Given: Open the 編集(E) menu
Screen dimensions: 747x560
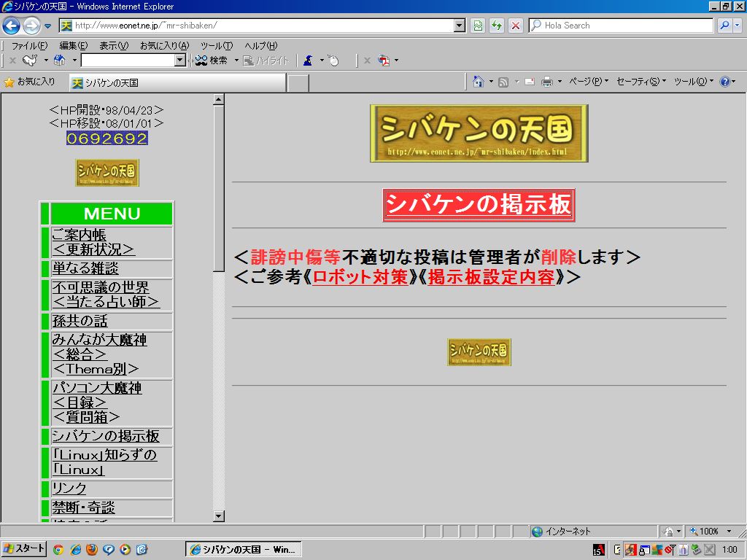Looking at the screenshot, I should (x=74, y=46).
